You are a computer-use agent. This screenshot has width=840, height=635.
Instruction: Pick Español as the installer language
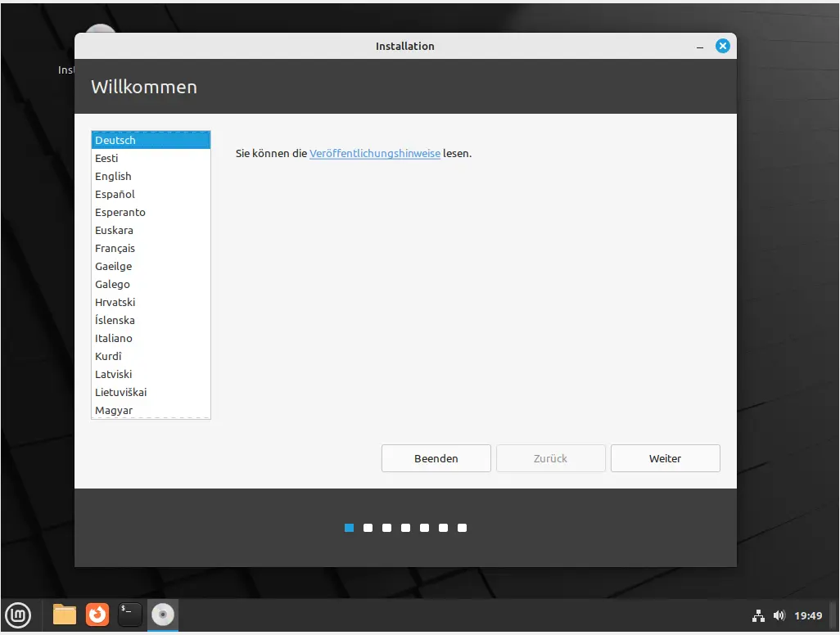[115, 194]
